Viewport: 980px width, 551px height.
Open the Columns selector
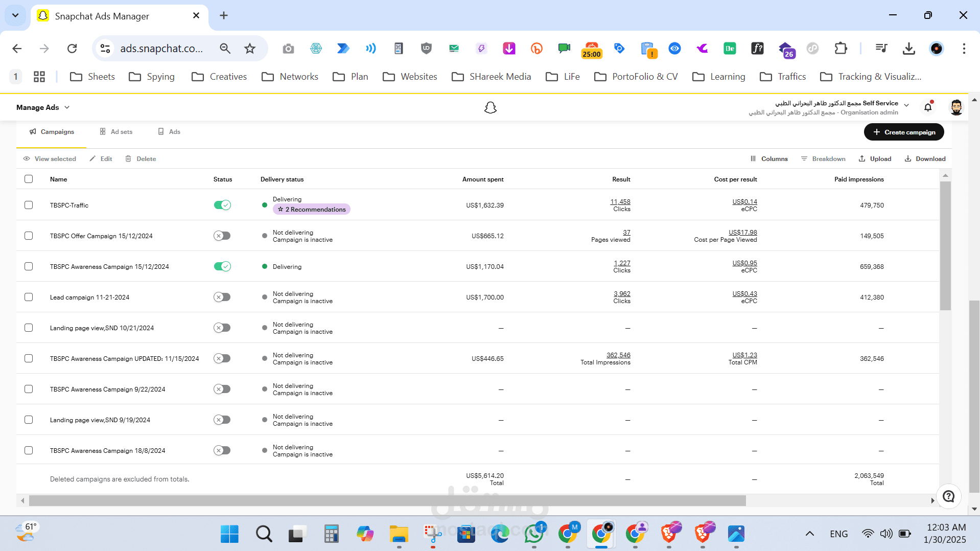coord(769,159)
